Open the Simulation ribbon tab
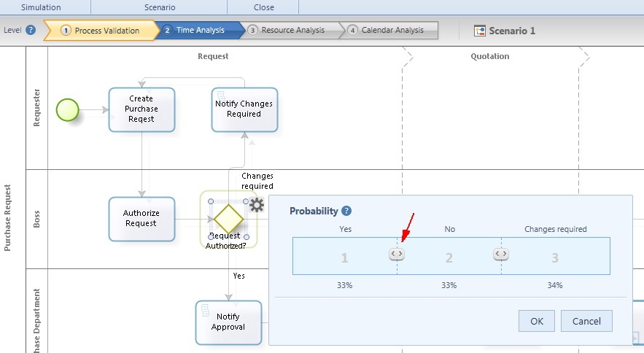The image size is (644, 353). click(41, 7)
